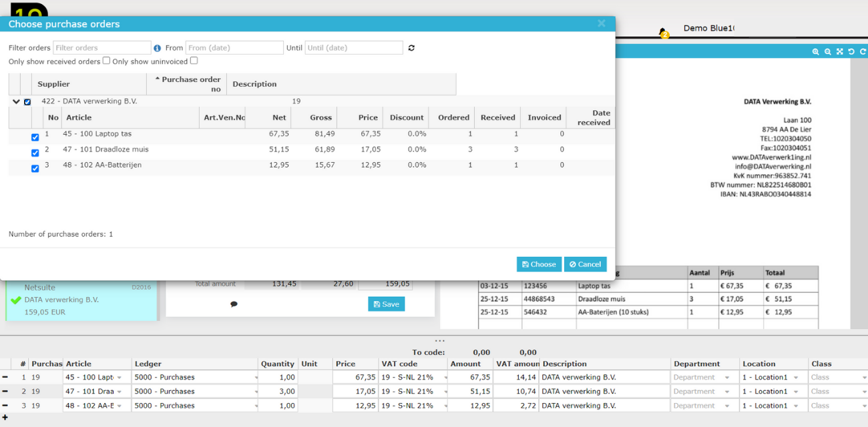Enable Only show received orders
The image size is (868, 427).
(106, 61)
